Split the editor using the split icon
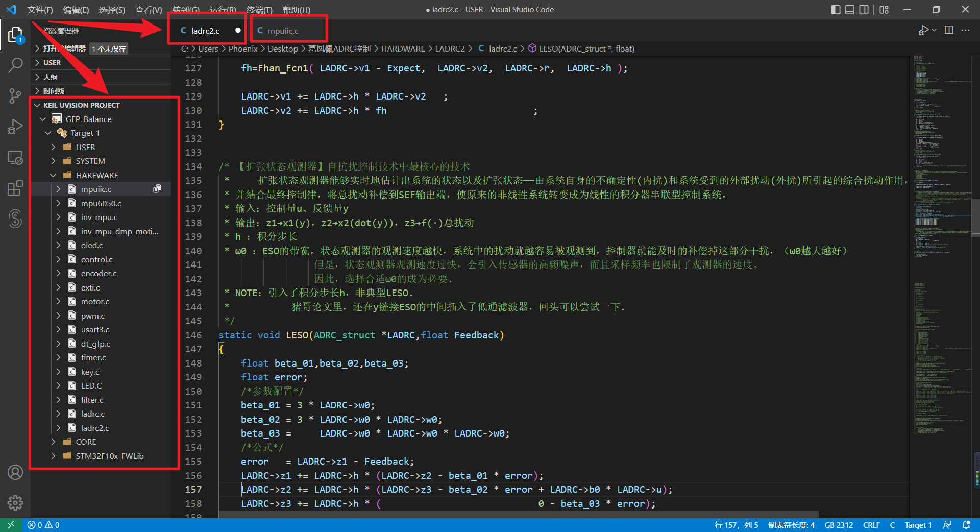Image resolution: width=980 pixels, height=532 pixels. 949,30
